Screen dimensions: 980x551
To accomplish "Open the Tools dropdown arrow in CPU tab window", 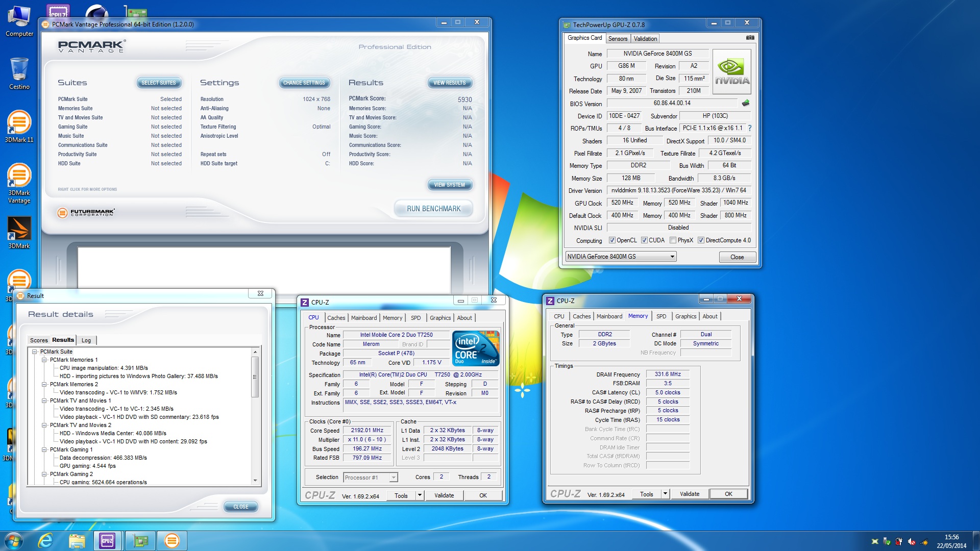I will click(420, 495).
